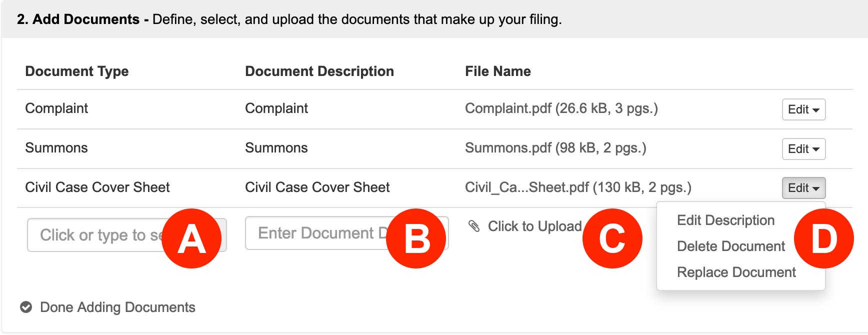Click the Civil_Ca...Sheet.pdf file name

tap(578, 187)
